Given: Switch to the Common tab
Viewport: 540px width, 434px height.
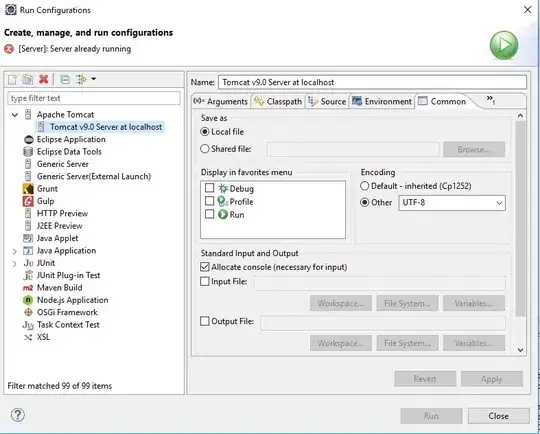Looking at the screenshot, I should (442, 101).
